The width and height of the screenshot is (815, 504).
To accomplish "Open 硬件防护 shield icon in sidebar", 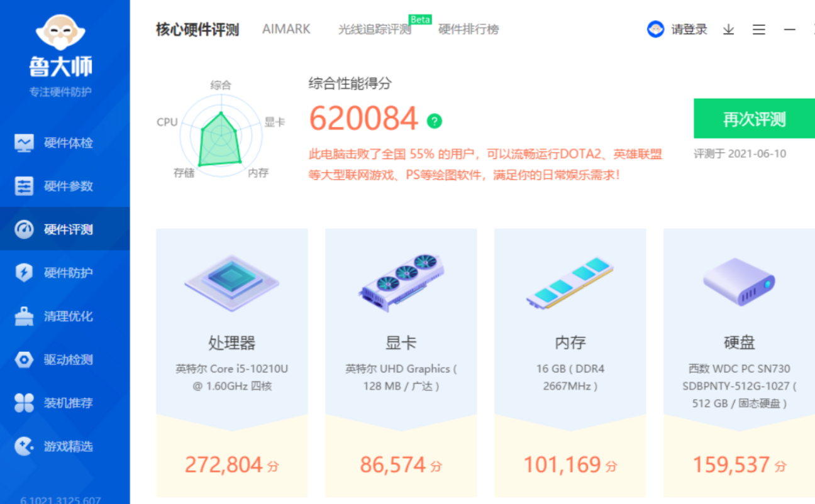I will [x=24, y=273].
